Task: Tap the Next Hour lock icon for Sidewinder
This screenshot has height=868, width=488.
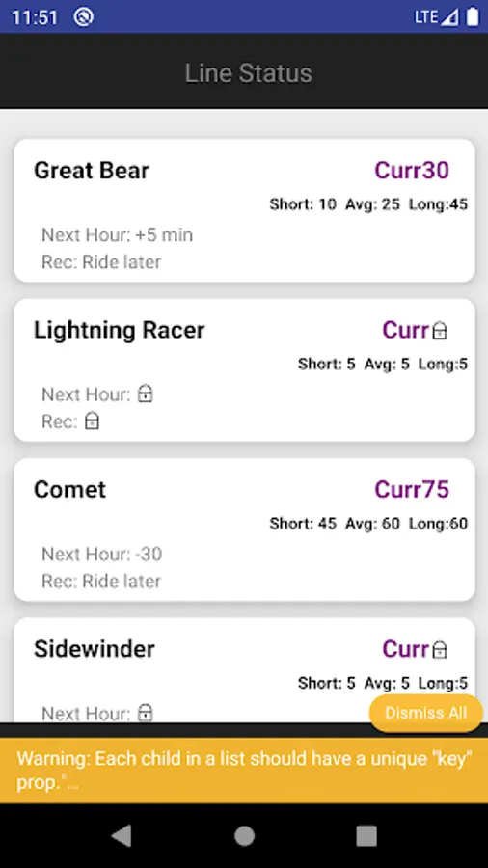Action: point(145,713)
